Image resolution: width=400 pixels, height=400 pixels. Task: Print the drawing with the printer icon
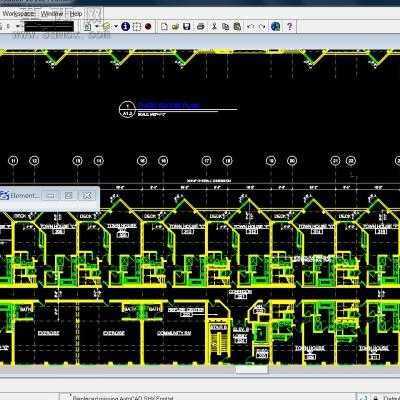click(x=201, y=27)
